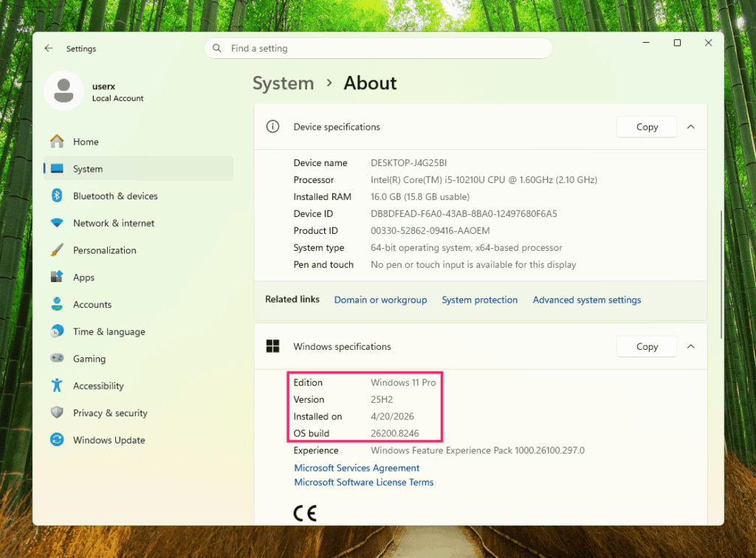The height and width of the screenshot is (558, 756).
Task: Click the search magnifier icon
Action: click(x=217, y=48)
